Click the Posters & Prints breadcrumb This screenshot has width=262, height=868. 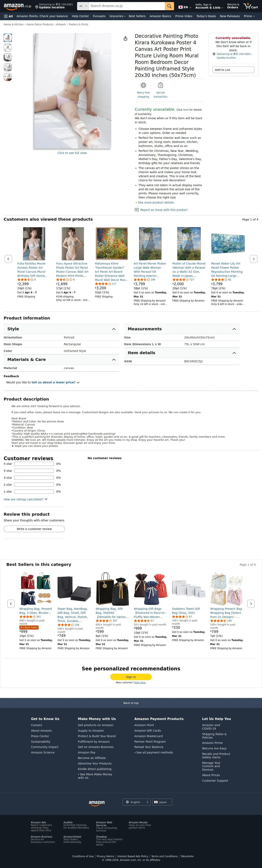(x=79, y=24)
